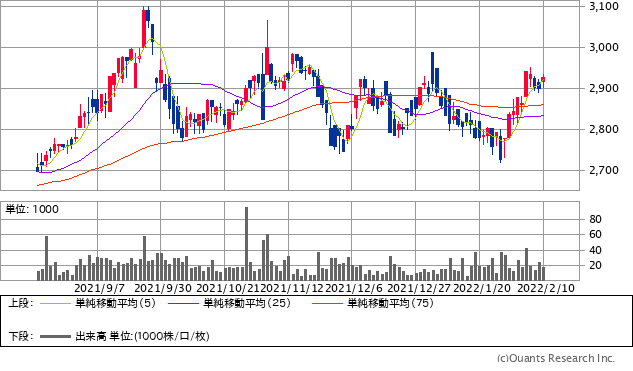Click the gray volume legend bar sample

56,336
